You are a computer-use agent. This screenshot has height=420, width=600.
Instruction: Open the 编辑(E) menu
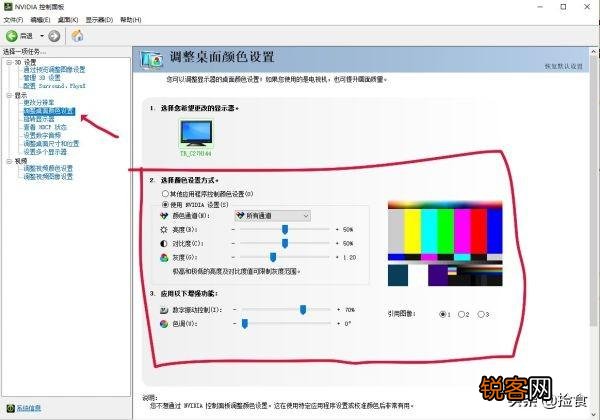click(40, 20)
